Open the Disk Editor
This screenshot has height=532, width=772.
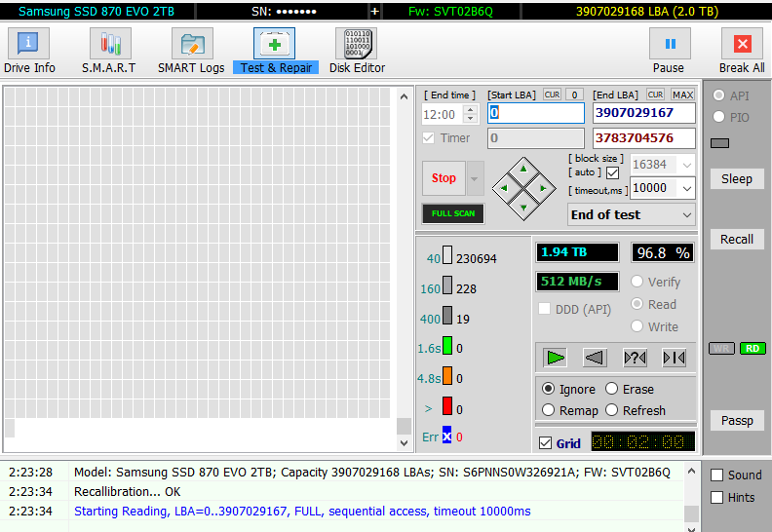click(357, 52)
